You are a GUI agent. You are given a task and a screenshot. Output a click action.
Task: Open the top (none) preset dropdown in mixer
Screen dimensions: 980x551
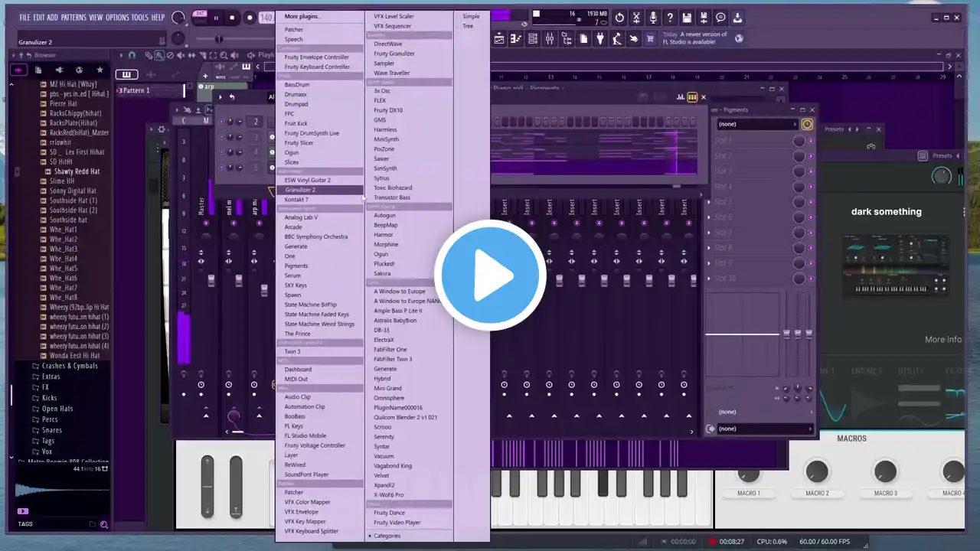pyautogui.click(x=757, y=124)
